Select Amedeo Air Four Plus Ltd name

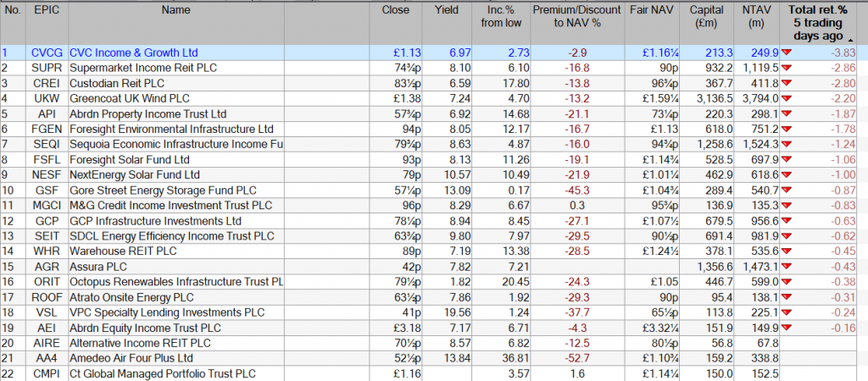[131, 358]
